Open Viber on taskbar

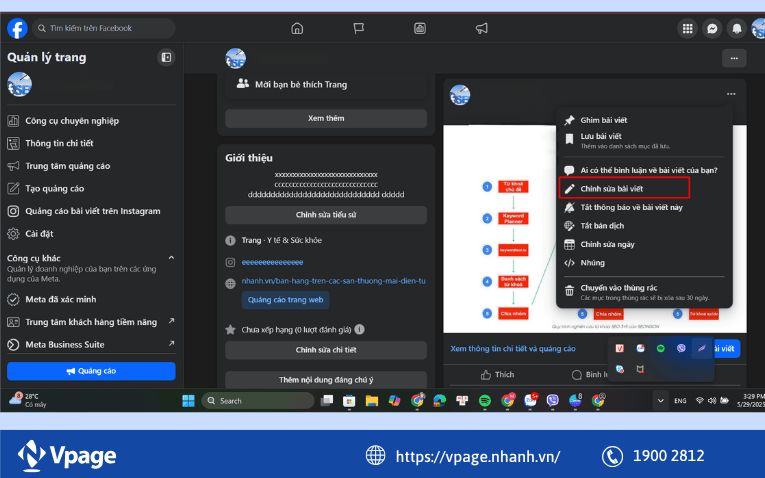click(x=552, y=401)
